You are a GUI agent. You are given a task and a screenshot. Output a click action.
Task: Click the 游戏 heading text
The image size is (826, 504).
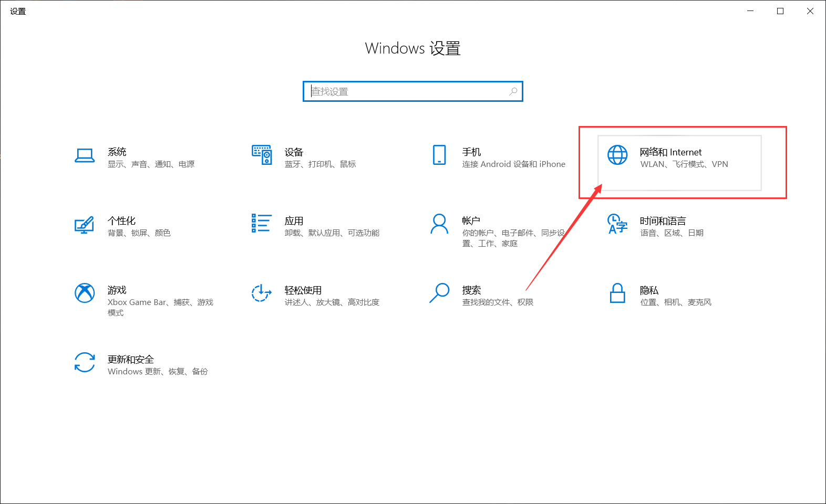[117, 290]
